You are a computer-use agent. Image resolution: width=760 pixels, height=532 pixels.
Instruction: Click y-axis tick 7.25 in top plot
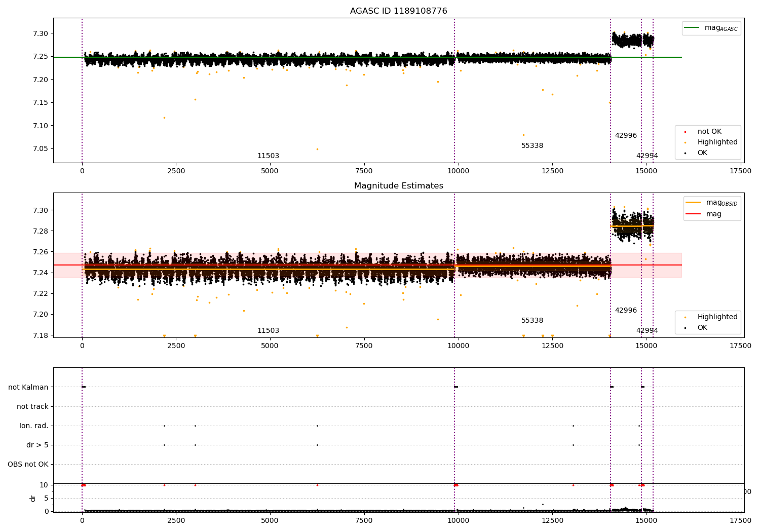41,57
